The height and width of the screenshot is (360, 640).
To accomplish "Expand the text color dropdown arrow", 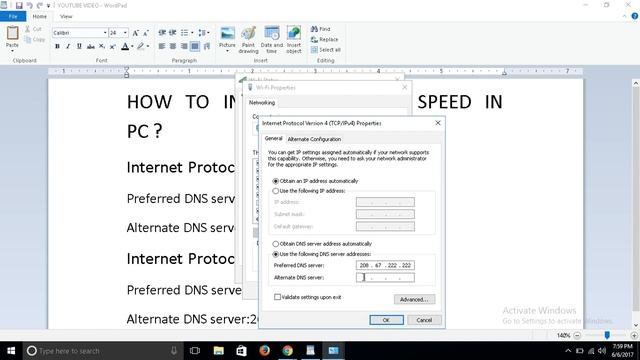I will (132, 47).
